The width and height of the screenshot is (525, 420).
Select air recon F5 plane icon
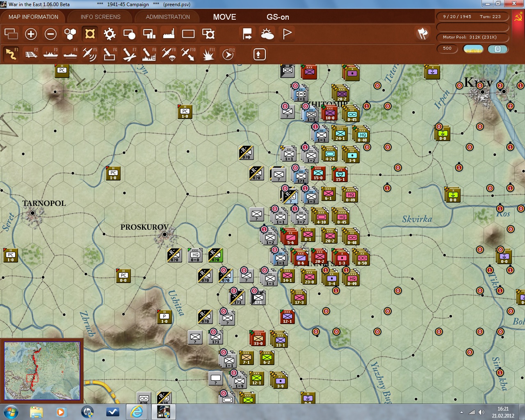pos(90,54)
